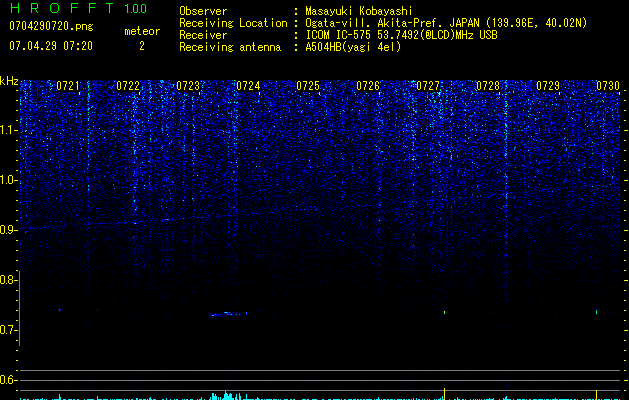
Task: Click the Receiving antenna label
Action: pos(230,47)
